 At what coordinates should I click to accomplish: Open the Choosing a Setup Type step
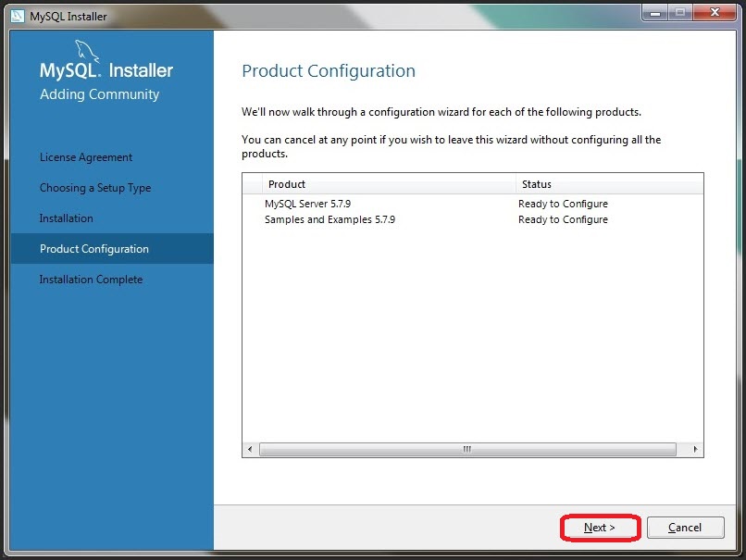(95, 188)
